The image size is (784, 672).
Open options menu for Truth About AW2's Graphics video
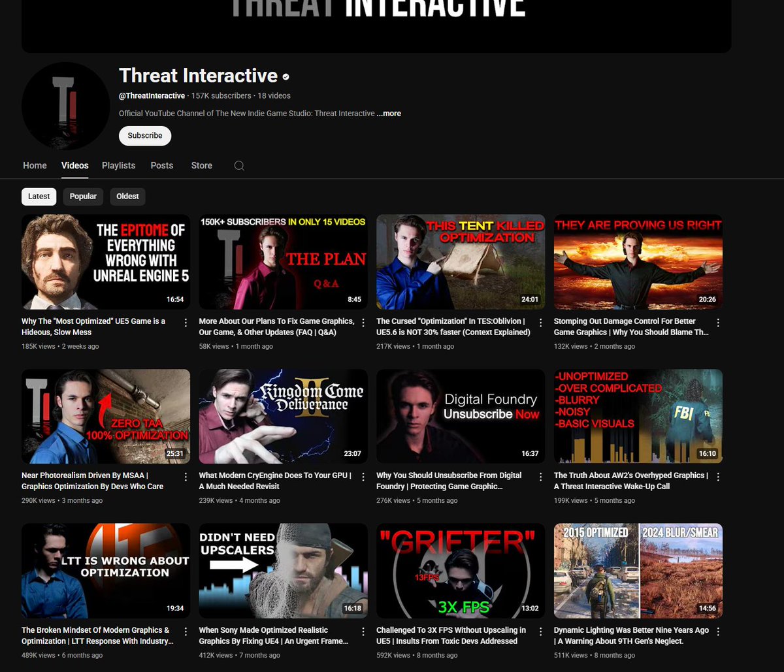click(718, 477)
